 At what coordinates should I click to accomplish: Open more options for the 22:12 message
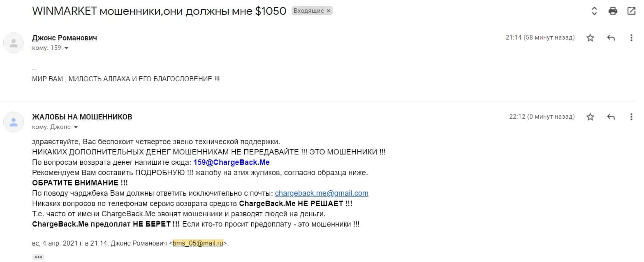[631, 117]
